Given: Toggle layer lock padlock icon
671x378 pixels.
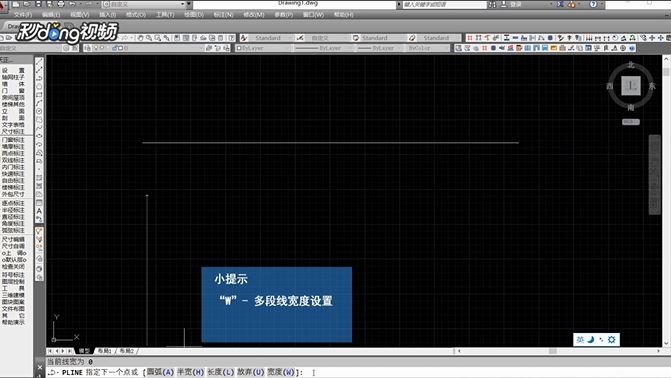Looking at the screenshot, I should pyautogui.click(x=115, y=48).
